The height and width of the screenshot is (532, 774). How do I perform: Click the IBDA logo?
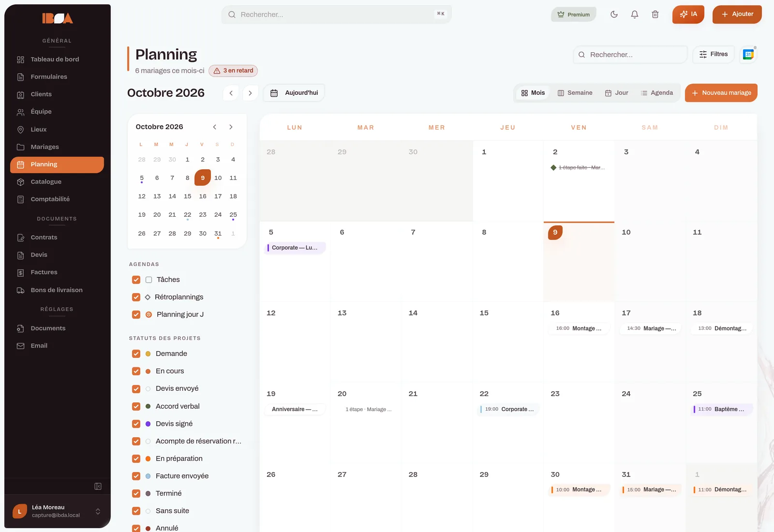57,18
